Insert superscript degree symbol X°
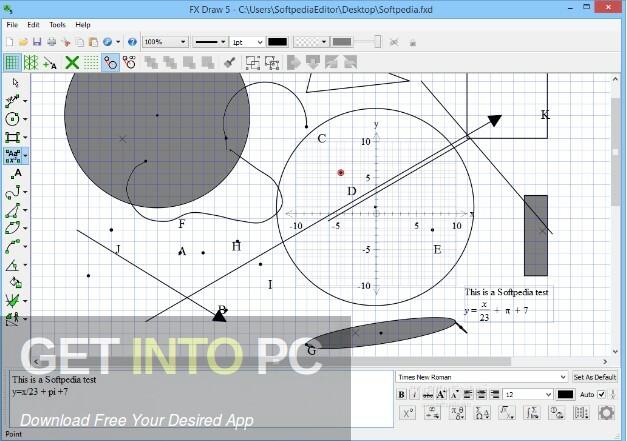The height and width of the screenshot is (441, 627). [x=407, y=412]
